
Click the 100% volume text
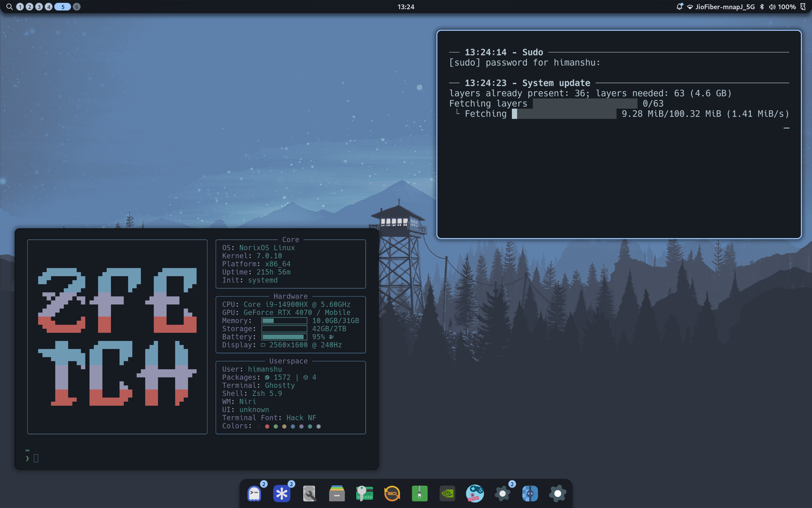(x=787, y=7)
